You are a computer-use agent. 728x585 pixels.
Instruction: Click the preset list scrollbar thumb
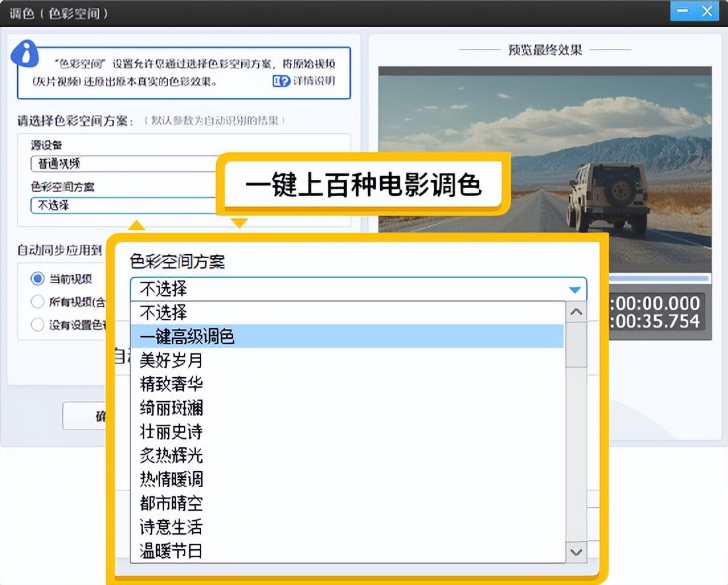point(576,344)
